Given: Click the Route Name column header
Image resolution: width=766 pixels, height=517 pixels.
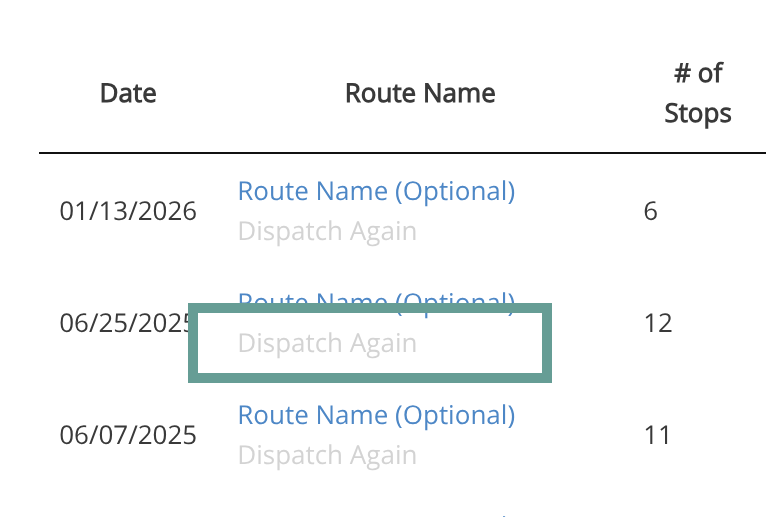Looking at the screenshot, I should click(x=420, y=94).
